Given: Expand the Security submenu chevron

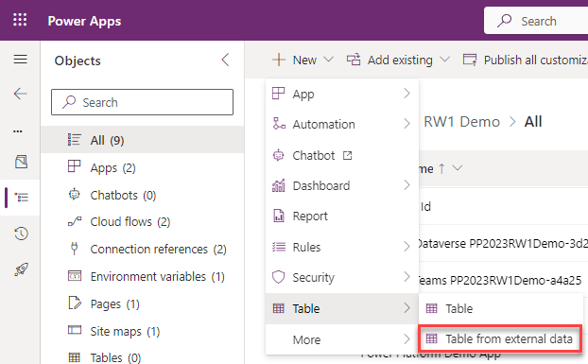Looking at the screenshot, I should [406, 277].
